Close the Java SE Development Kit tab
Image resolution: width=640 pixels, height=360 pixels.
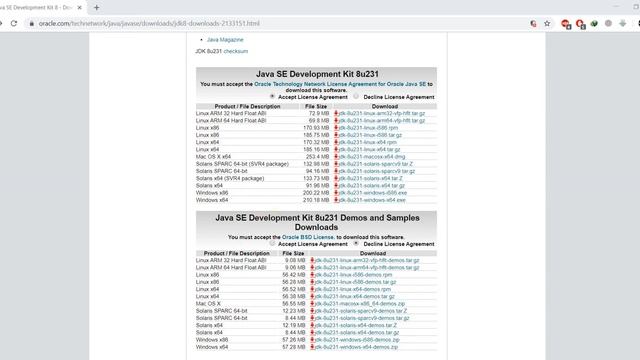(x=80, y=7)
